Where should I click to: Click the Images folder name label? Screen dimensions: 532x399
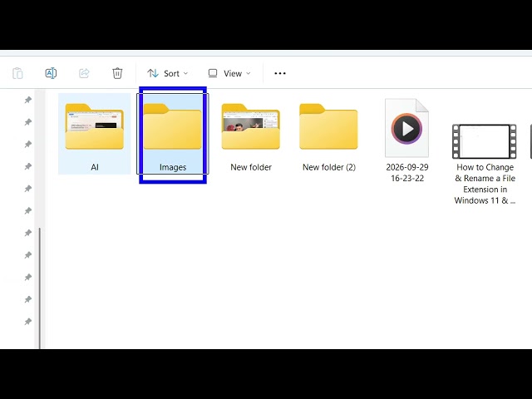point(173,167)
